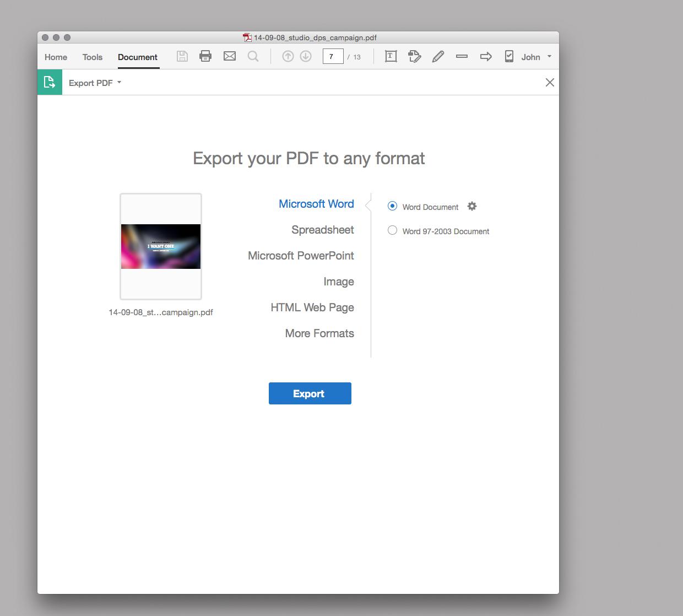Select the pencil drawing tool
The image size is (683, 616).
438,56
